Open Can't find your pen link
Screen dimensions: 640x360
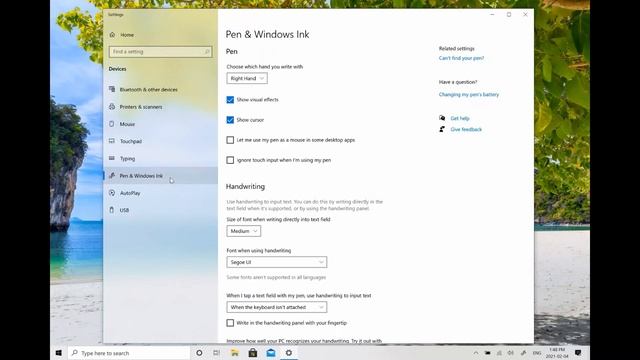tap(461, 58)
